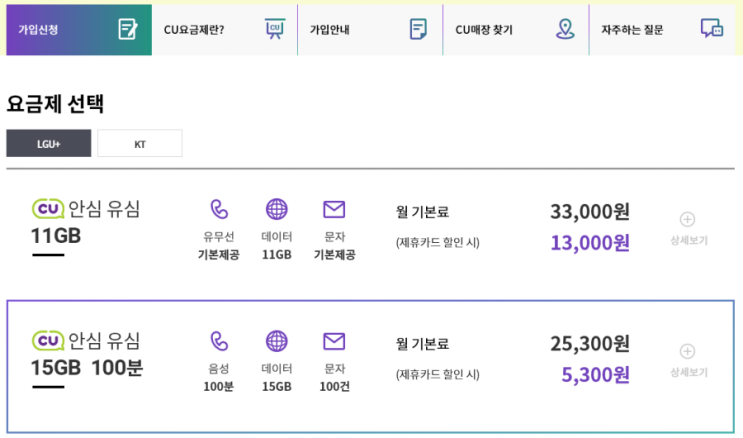
Task: Click the CU logo on 15GB 100분 plan
Action: pos(48,340)
